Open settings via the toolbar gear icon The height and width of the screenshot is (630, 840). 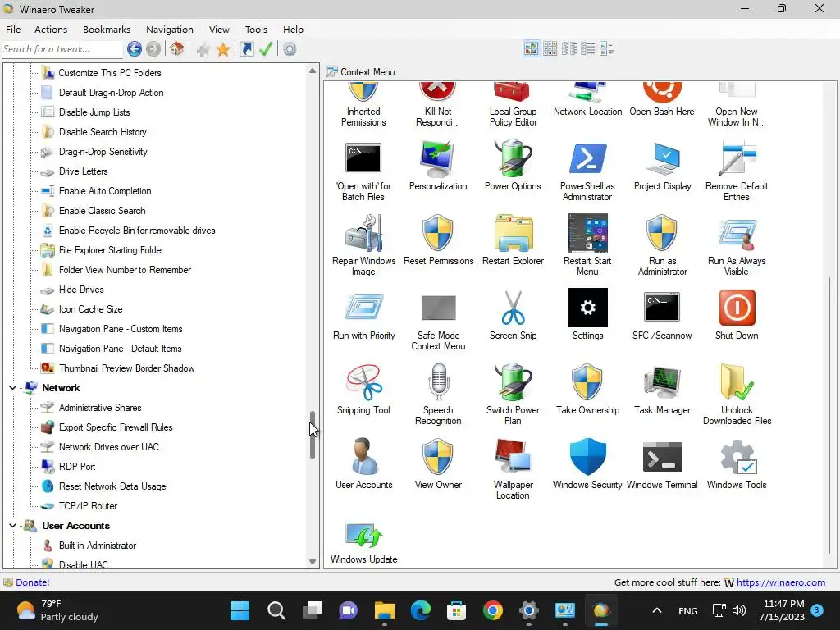tap(290, 49)
